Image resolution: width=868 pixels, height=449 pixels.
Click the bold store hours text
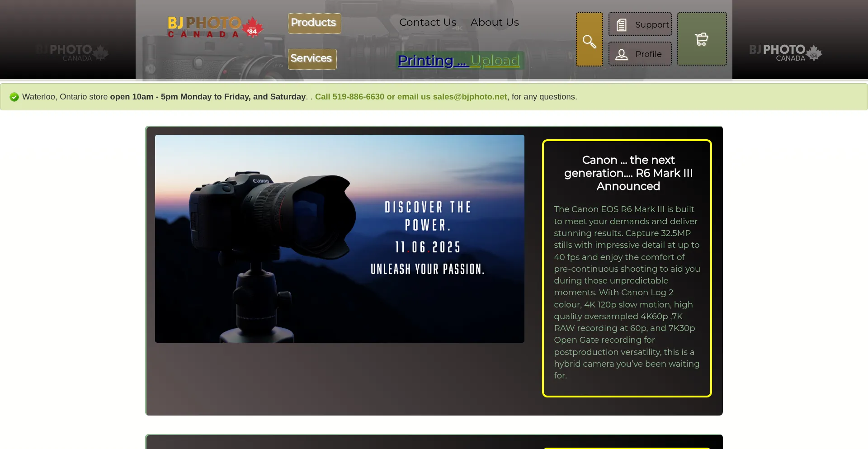point(208,97)
